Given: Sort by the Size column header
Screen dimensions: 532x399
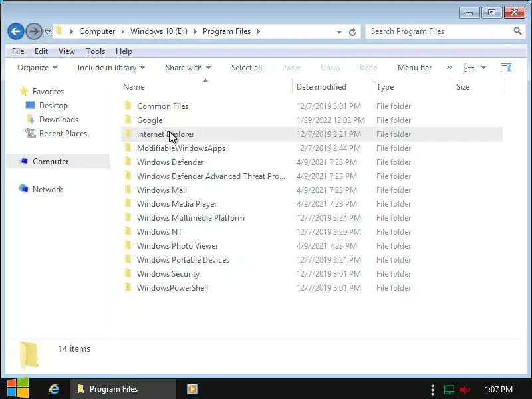Looking at the screenshot, I should pyautogui.click(x=463, y=87).
